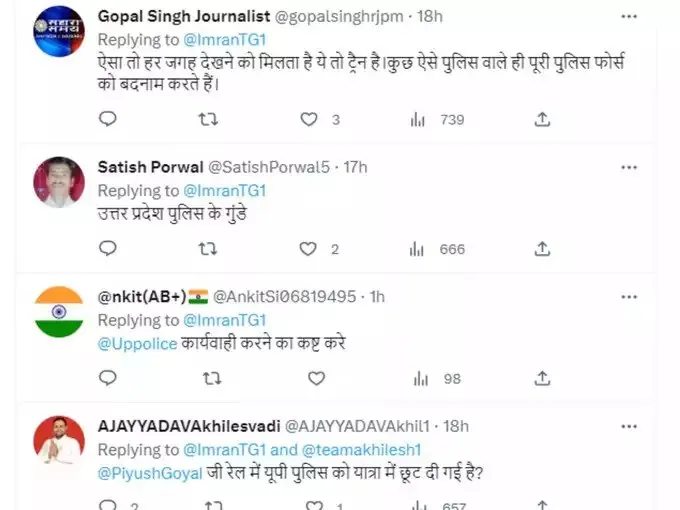The height and width of the screenshot is (510, 680).
Task: Open more options on @nkit(AB+) tweet
Action: pos(628,296)
